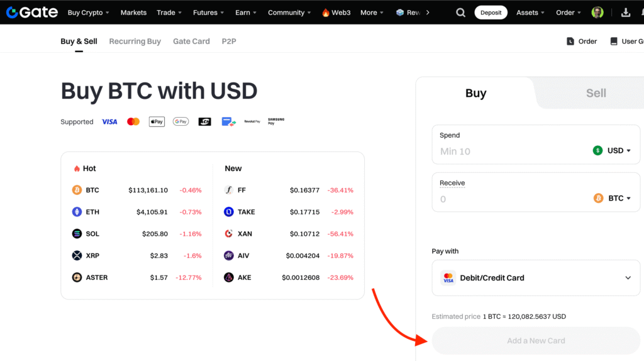Switch to the Sell tab

(x=596, y=93)
